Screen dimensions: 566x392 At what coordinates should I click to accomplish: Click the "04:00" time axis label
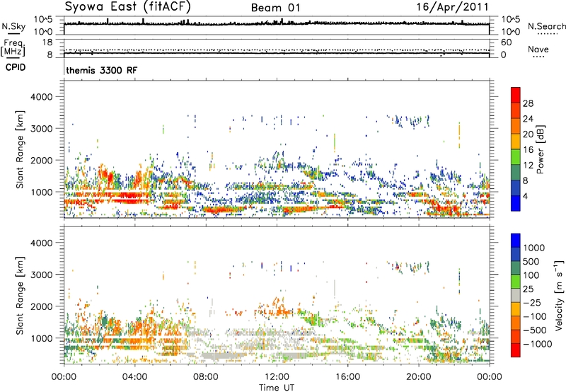pyautogui.click(x=134, y=377)
